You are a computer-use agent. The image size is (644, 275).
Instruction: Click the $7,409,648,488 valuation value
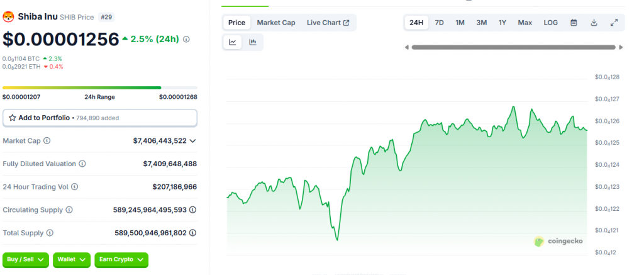click(x=170, y=164)
